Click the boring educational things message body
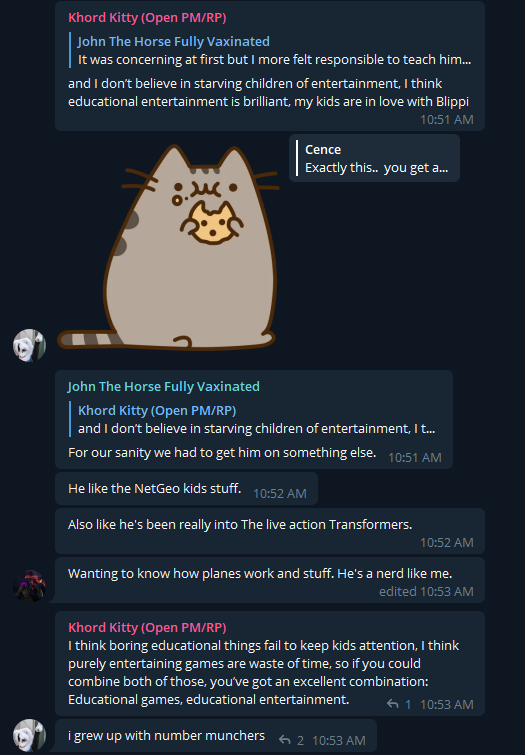Viewport: 525px width, 755px height. pyautogui.click(x=263, y=673)
